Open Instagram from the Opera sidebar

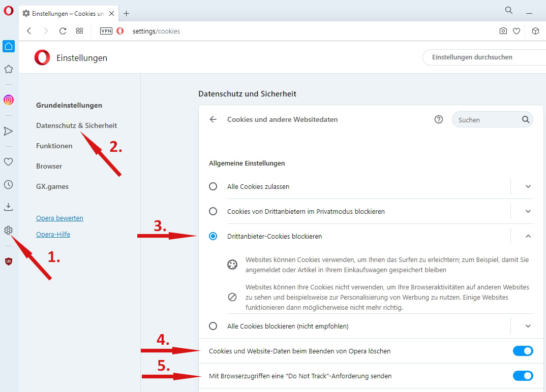pos(9,100)
